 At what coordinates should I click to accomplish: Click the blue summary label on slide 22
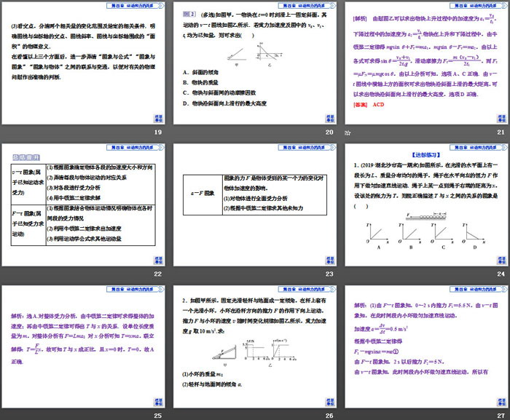point(26,158)
